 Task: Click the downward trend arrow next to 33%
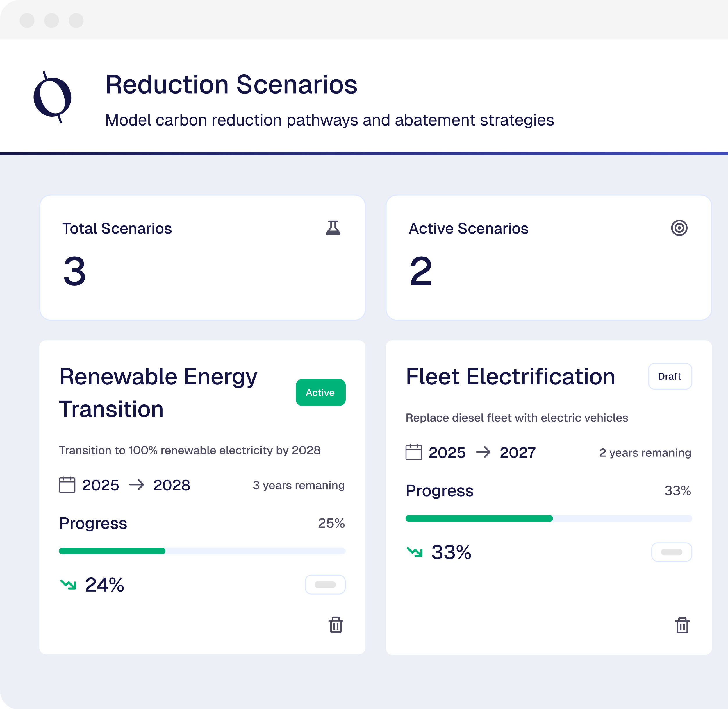[415, 552]
